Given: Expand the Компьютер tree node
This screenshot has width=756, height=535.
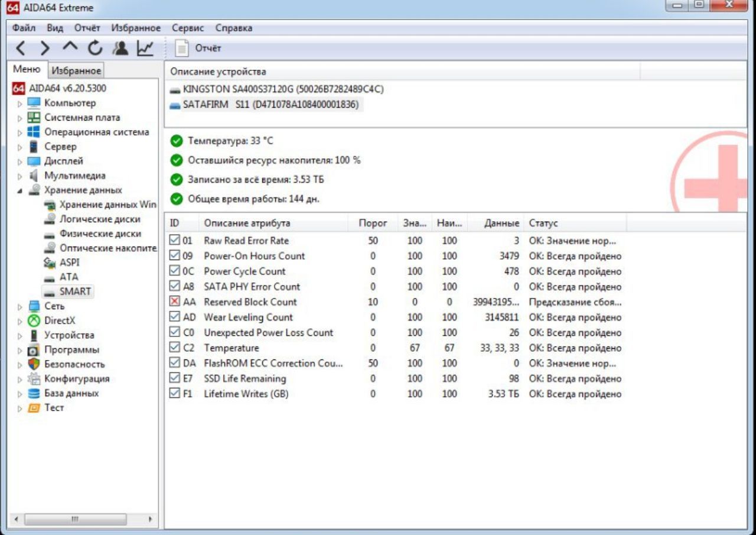Looking at the screenshot, I should (x=19, y=103).
